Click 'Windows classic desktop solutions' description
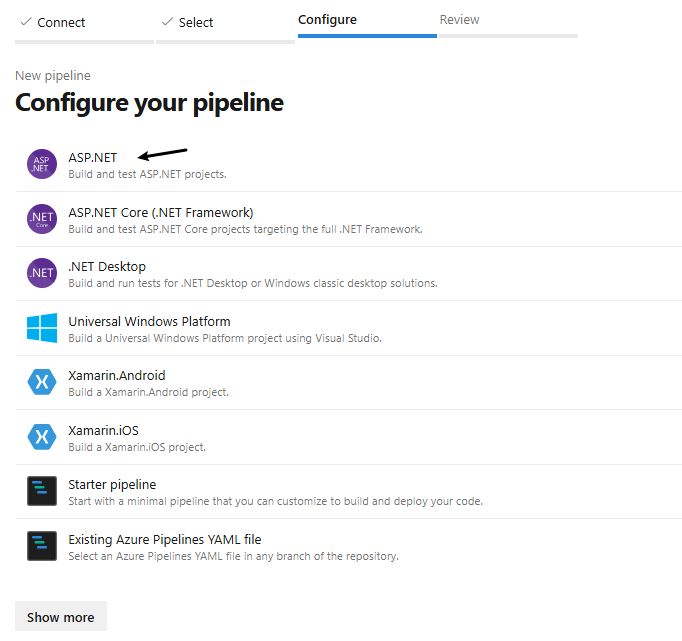This screenshot has height=641, width=682. click(351, 284)
